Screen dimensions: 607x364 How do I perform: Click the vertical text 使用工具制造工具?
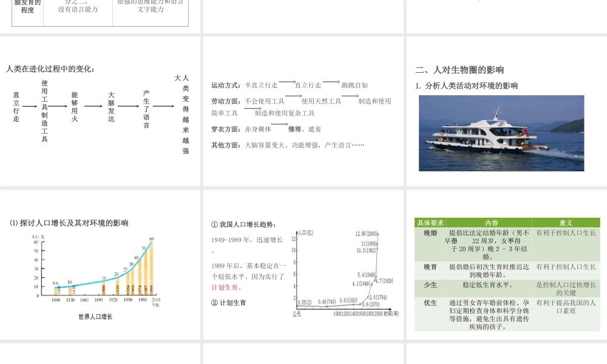(x=44, y=111)
